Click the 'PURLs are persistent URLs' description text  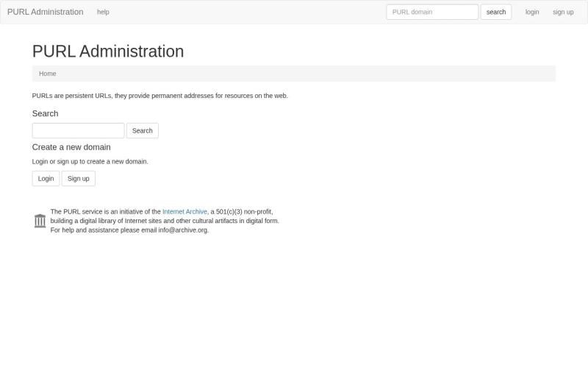point(160,96)
